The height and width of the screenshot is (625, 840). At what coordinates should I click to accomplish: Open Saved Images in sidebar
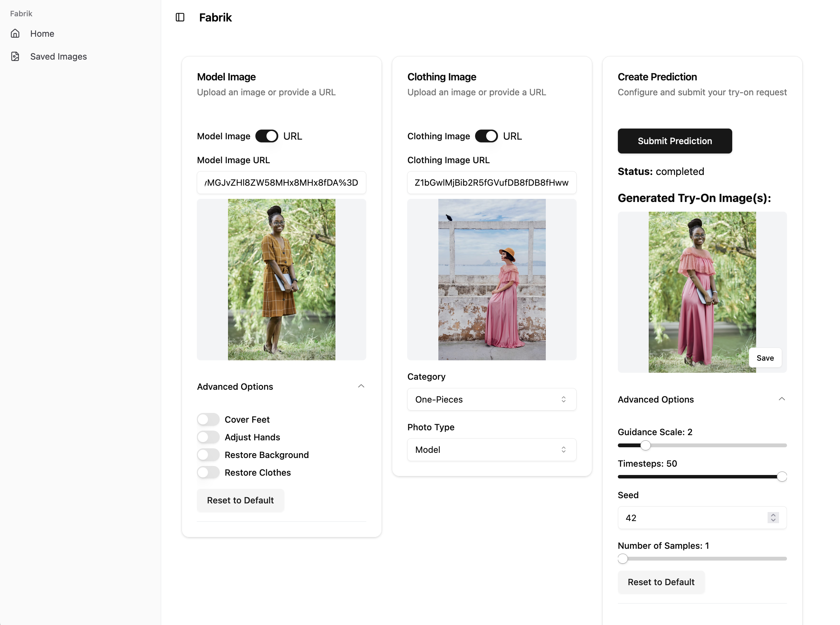point(58,56)
